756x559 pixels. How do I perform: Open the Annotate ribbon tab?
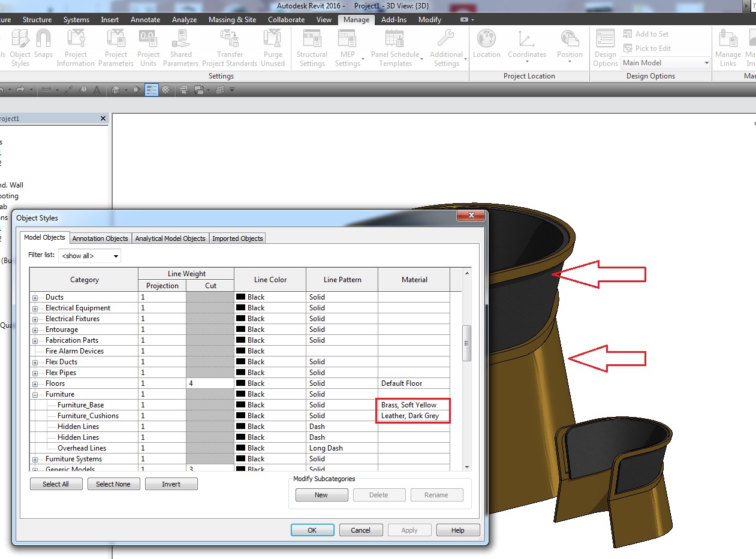(x=146, y=20)
